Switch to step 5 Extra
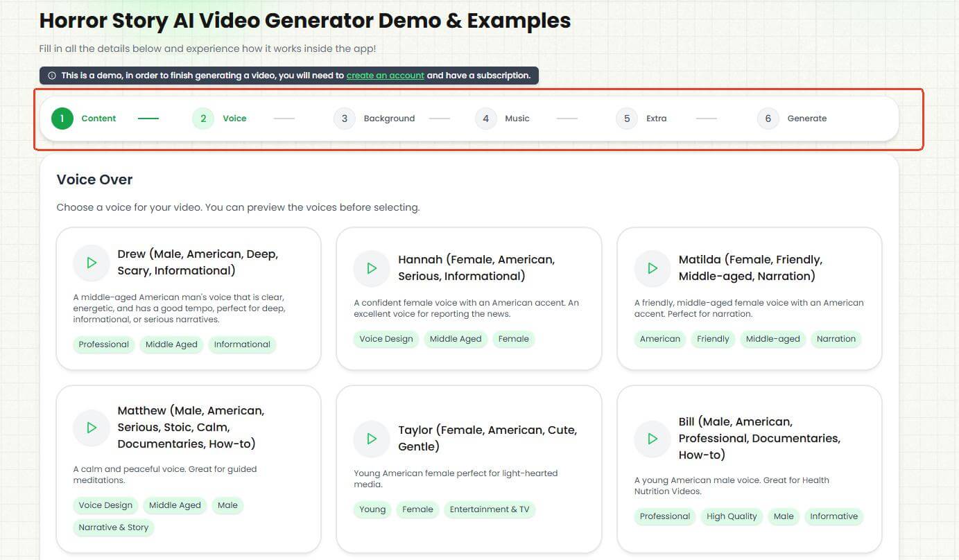 click(627, 119)
